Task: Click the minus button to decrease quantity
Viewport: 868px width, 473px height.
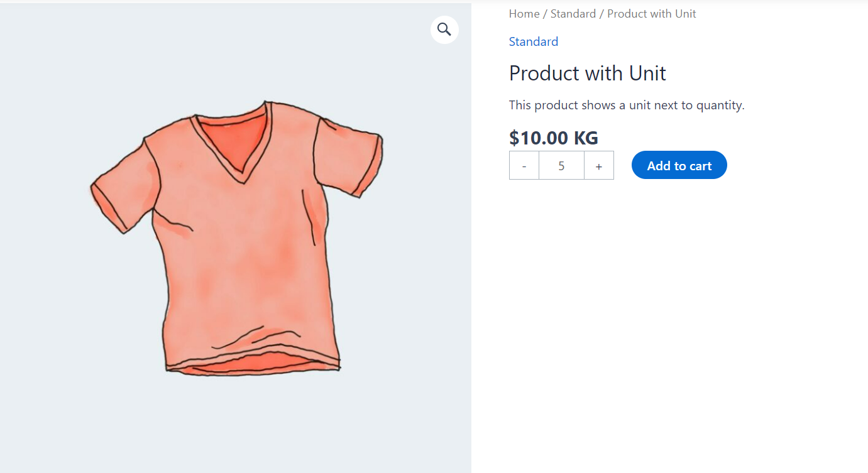Action: coord(524,165)
